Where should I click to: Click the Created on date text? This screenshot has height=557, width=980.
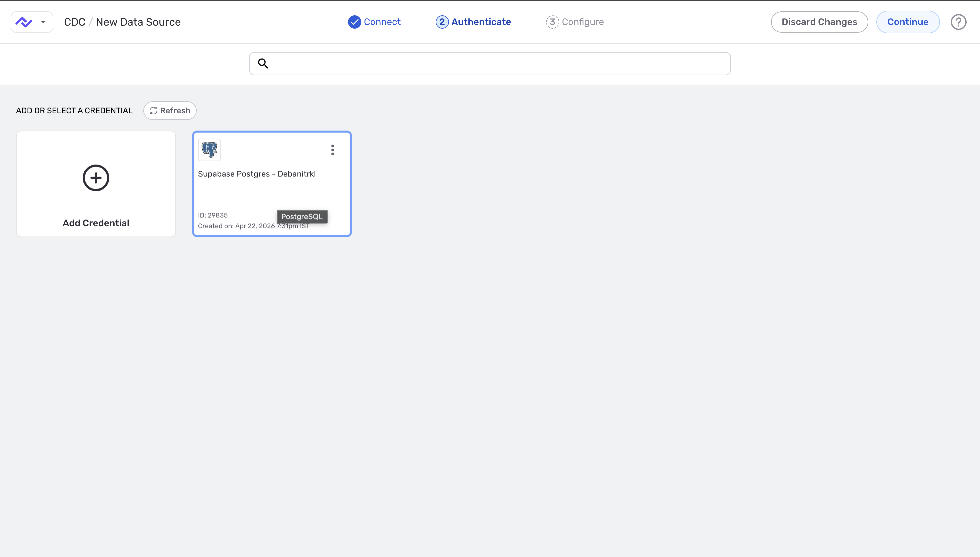(253, 226)
